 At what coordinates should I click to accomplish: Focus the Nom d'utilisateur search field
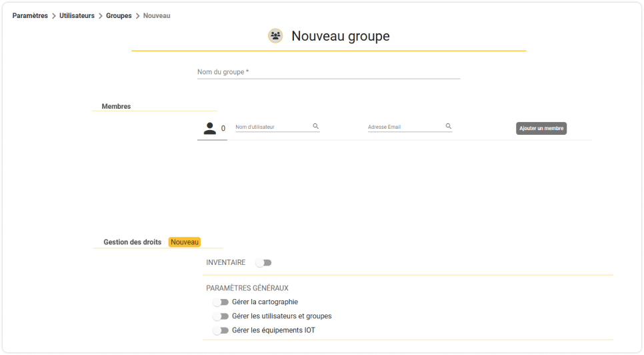(x=277, y=127)
